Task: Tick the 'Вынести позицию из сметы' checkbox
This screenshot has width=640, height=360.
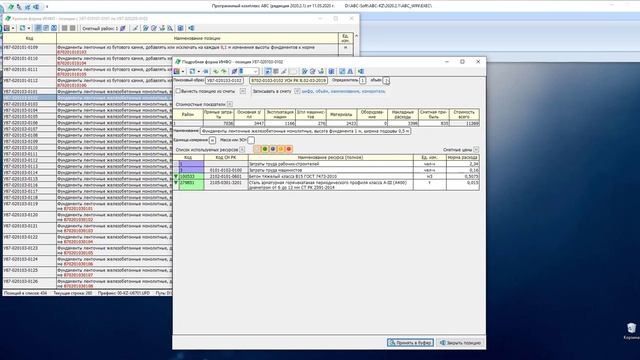Action: [178, 91]
